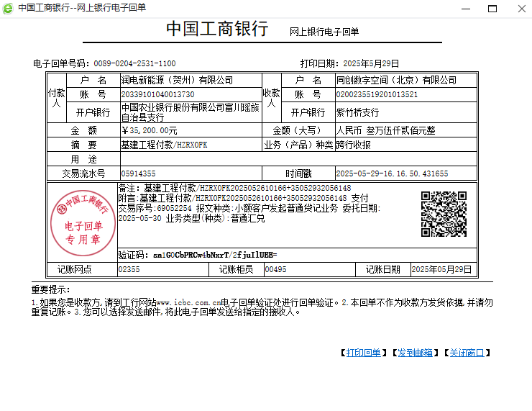Click payer account 2033910104001373​0
This screenshot has height=411, width=532.
click(157, 94)
